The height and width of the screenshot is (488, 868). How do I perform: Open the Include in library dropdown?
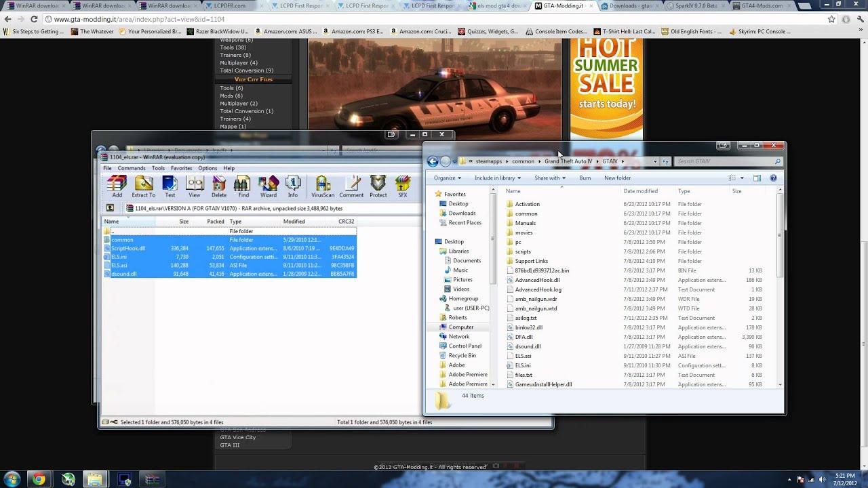point(498,178)
